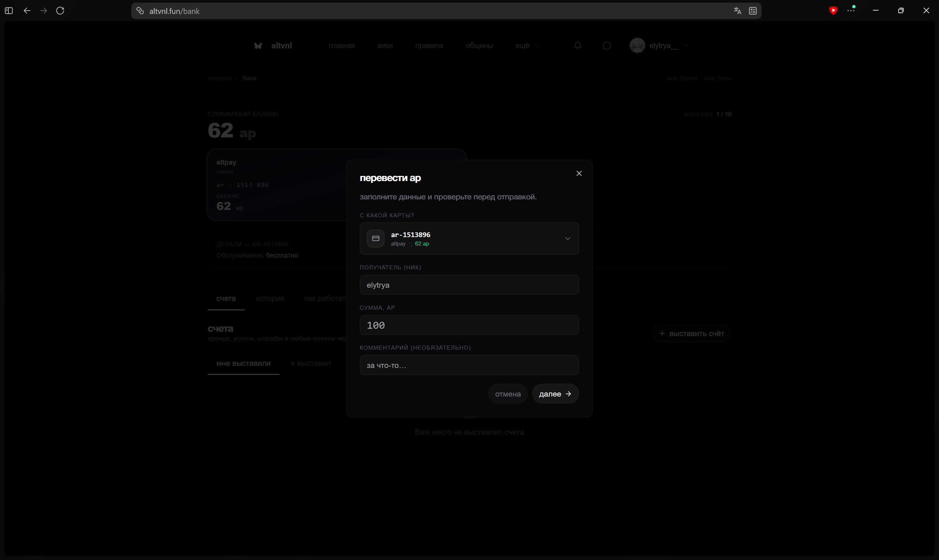The height and width of the screenshot is (560, 939).
Task: Open the elytrya__ profile avatar
Action: click(637, 45)
